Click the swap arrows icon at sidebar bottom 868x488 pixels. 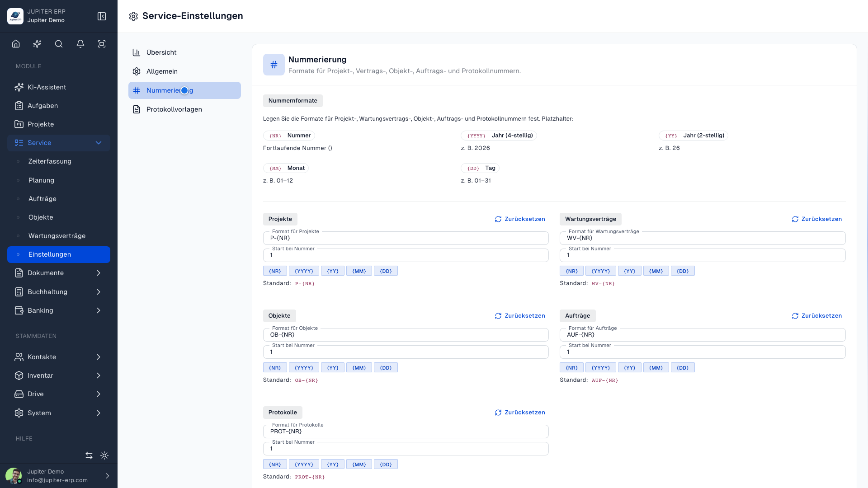89,455
